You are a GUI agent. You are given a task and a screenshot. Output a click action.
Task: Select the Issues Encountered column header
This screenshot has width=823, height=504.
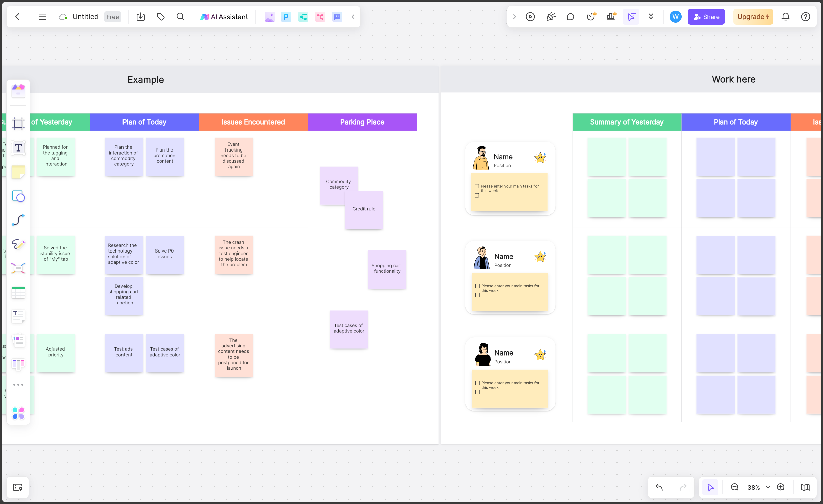coord(253,122)
